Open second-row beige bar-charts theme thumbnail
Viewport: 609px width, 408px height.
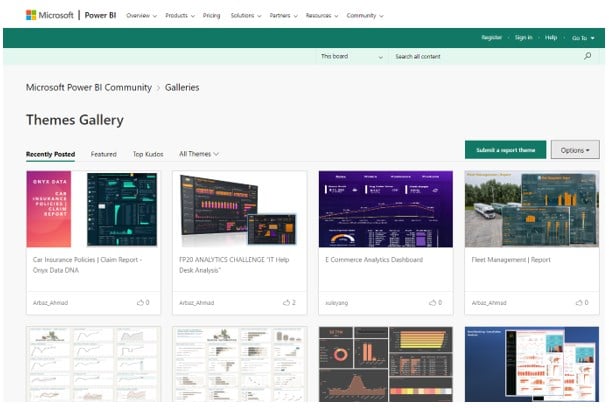point(240,364)
